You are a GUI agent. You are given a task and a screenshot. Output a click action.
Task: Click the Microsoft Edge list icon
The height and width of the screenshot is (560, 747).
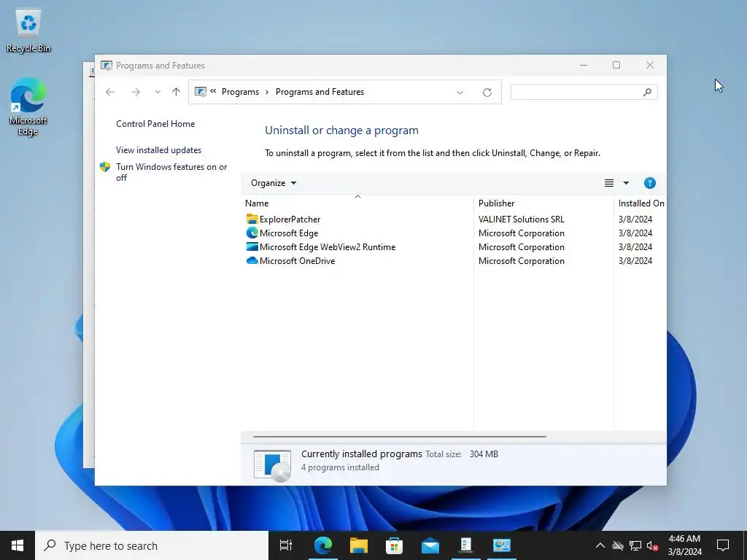(x=252, y=233)
